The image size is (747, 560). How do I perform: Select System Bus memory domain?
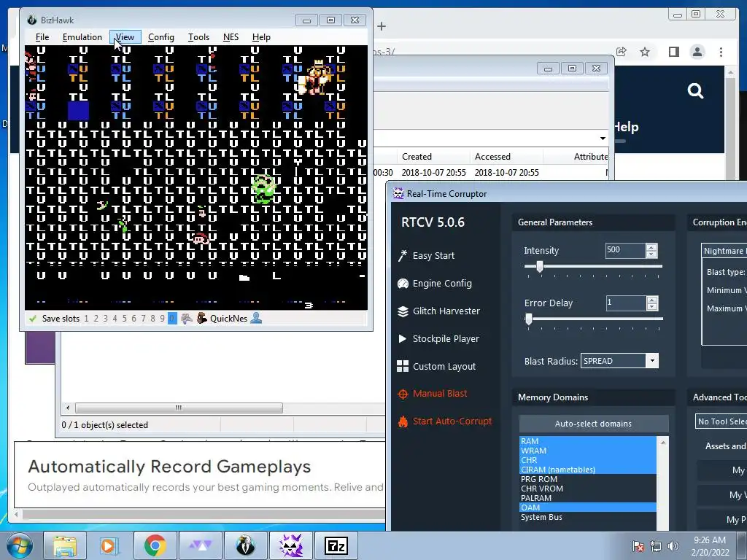[x=587, y=517]
